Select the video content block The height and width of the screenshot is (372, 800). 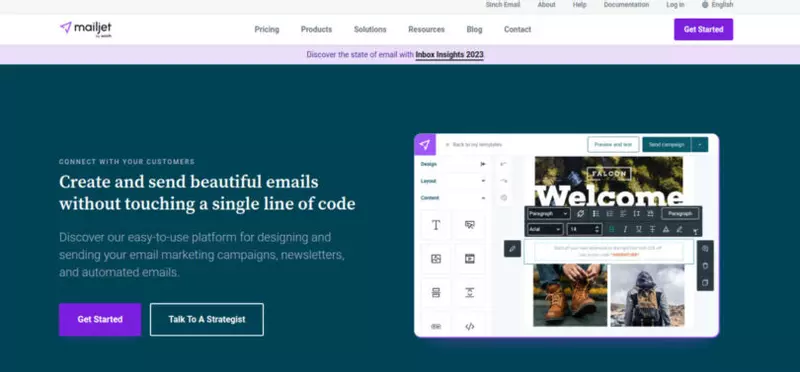click(470, 259)
